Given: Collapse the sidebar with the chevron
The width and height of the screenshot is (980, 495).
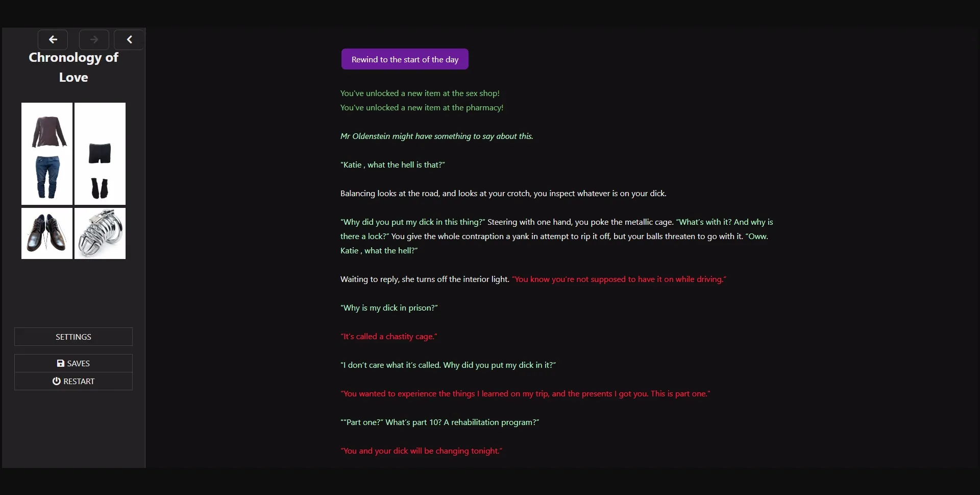Looking at the screenshot, I should coord(129,39).
